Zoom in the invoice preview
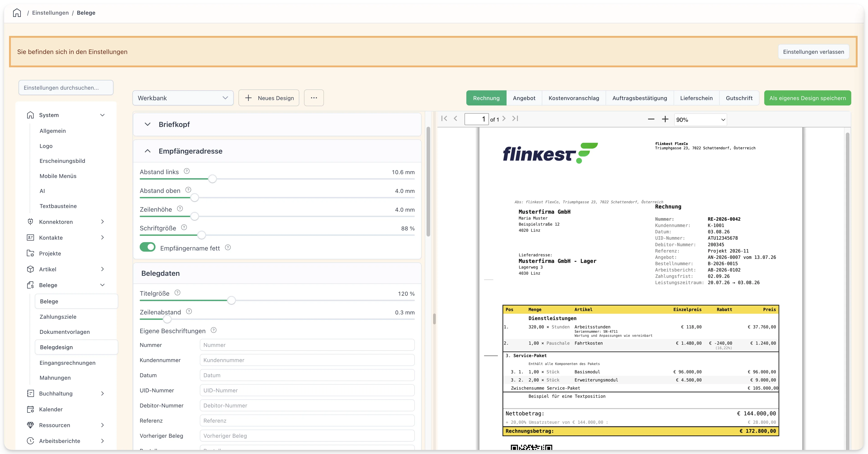 [665, 119]
